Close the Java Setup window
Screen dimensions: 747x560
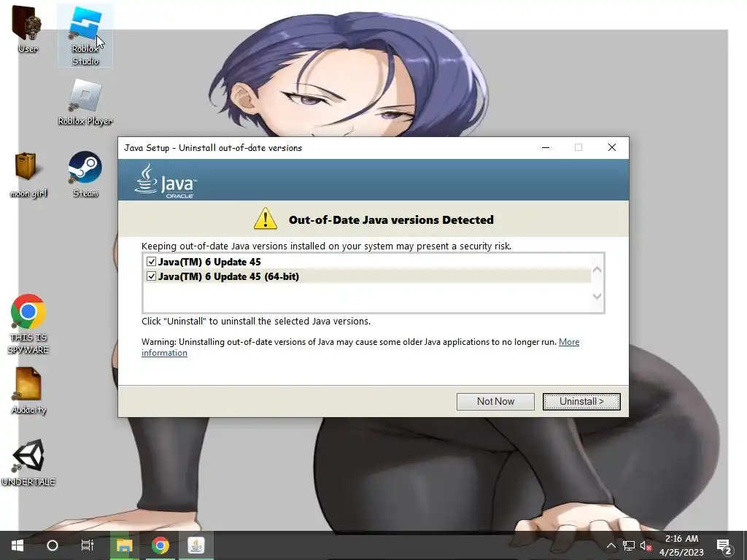pos(612,147)
